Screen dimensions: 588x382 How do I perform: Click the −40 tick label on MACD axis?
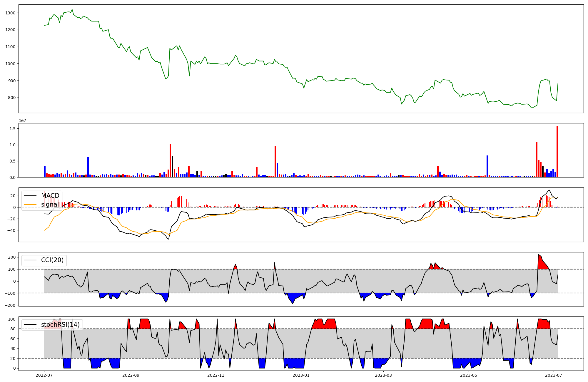pyautogui.click(x=11, y=230)
